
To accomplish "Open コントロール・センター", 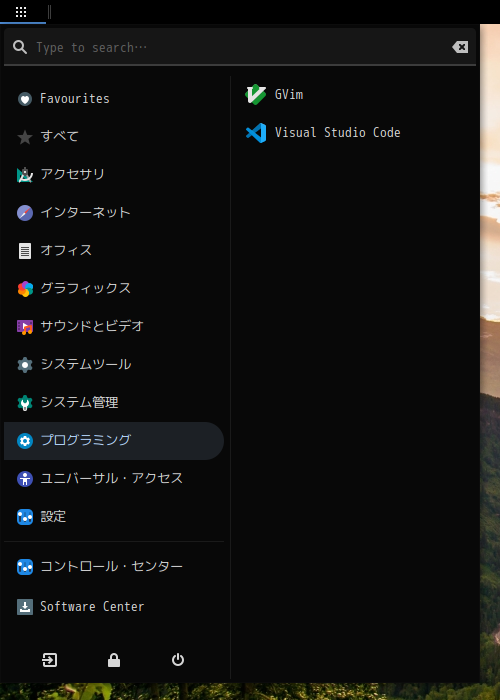I will pos(114,567).
